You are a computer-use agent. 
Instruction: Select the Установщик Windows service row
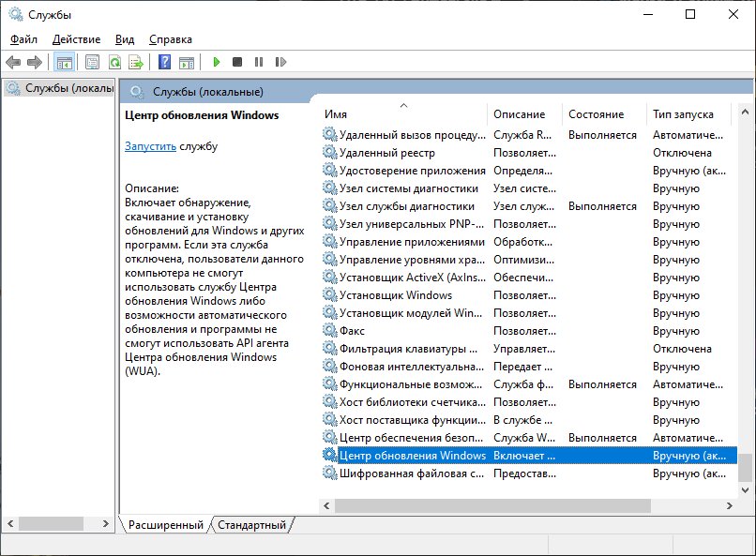tap(529, 295)
